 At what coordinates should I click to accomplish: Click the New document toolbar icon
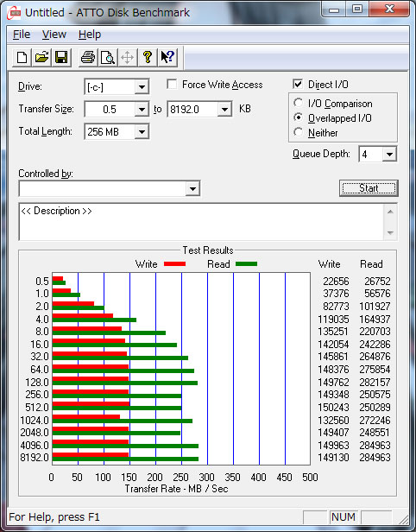coord(22,57)
